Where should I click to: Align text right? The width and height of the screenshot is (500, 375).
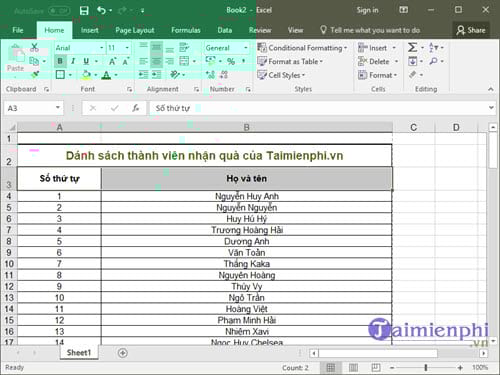[x=170, y=61]
